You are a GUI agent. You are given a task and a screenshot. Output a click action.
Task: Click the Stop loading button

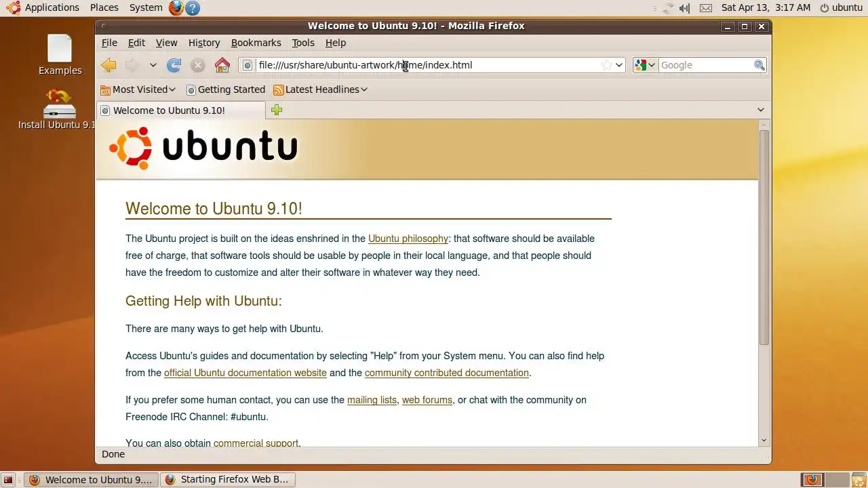click(x=197, y=65)
